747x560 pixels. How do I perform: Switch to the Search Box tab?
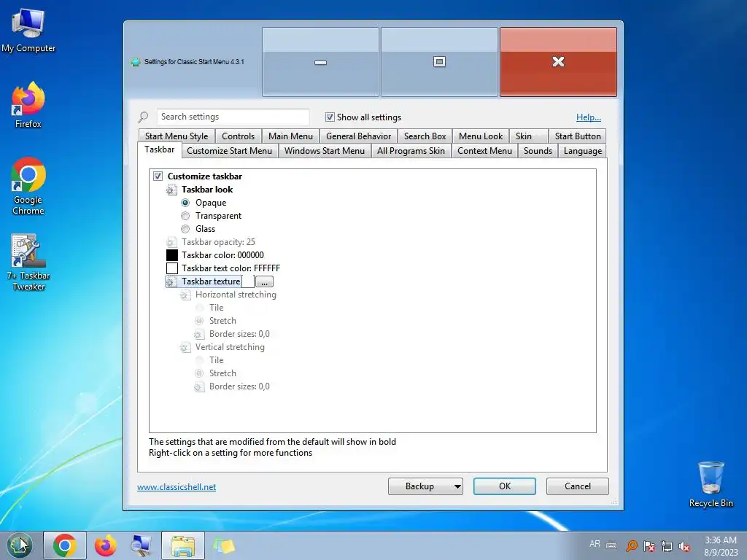[425, 136]
